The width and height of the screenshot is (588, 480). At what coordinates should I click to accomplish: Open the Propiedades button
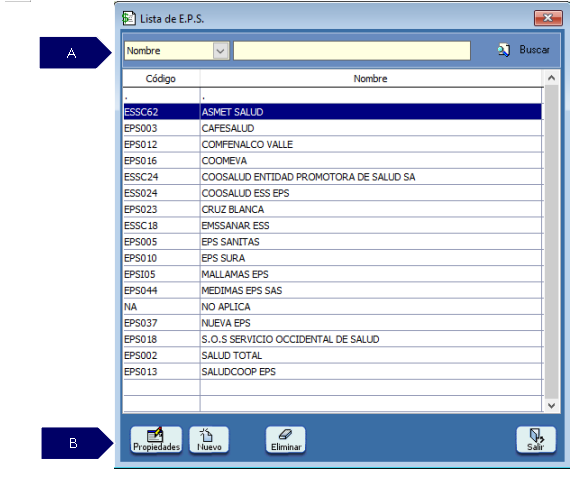click(x=156, y=440)
